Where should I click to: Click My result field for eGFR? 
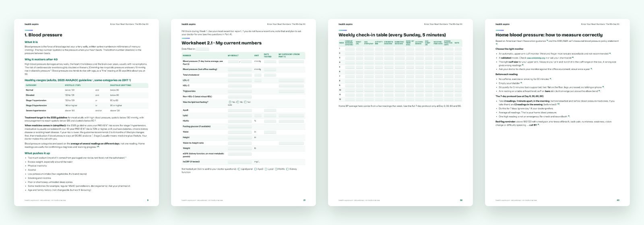point(240,154)
